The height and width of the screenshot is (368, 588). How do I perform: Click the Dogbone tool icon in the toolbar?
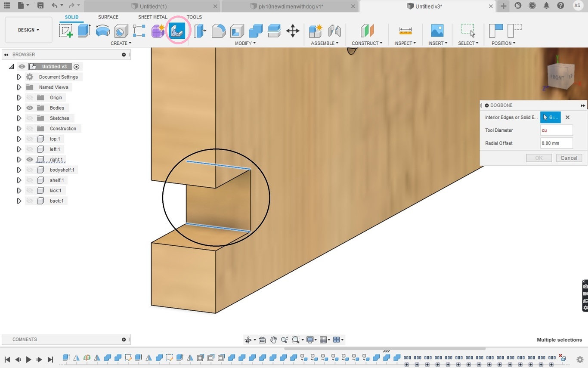click(177, 31)
